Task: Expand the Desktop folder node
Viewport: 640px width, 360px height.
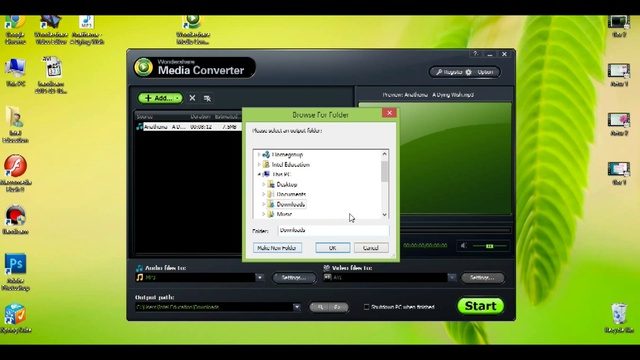Action: click(263, 184)
